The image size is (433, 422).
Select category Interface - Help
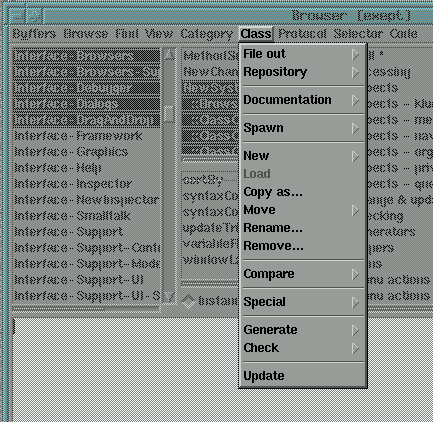pos(86,168)
